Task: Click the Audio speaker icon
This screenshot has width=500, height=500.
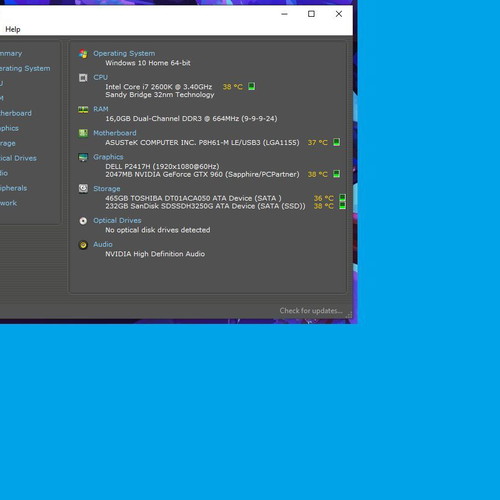Action: click(x=83, y=245)
